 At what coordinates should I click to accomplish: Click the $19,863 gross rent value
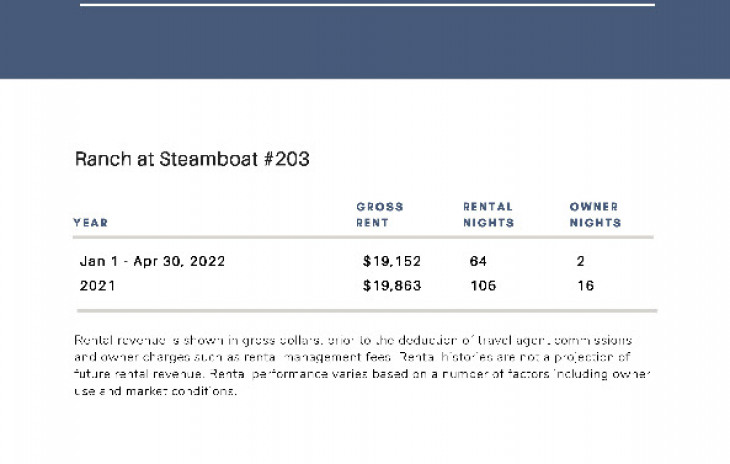392,285
